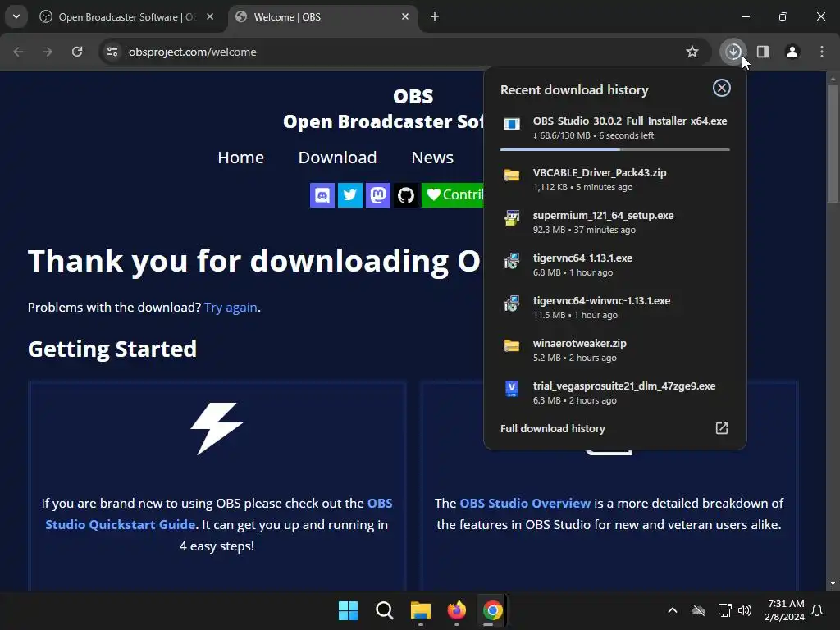This screenshot has height=630, width=840.
Task: Open the News nav item
Action: [432, 157]
